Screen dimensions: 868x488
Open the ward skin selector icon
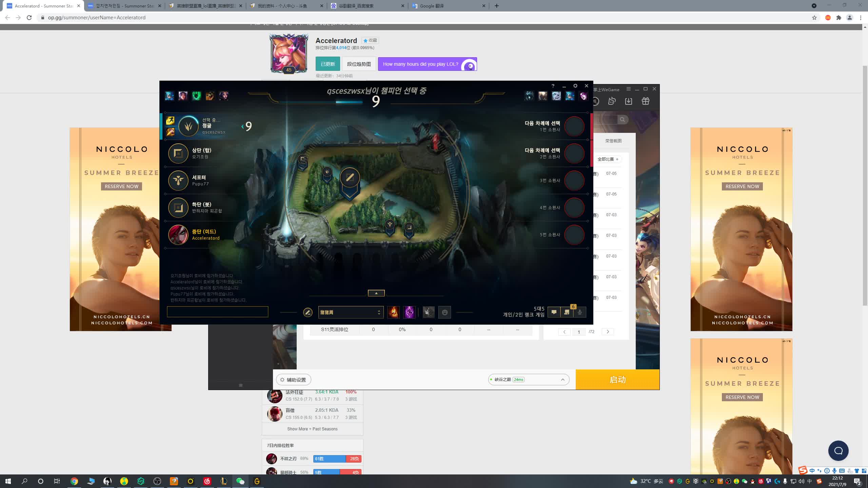coord(429,312)
